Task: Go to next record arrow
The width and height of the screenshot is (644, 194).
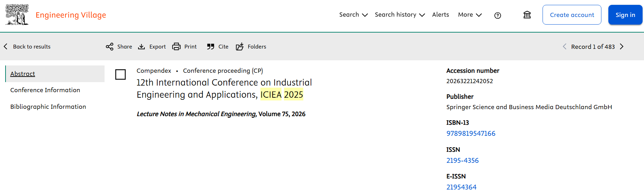Action: (x=621, y=46)
